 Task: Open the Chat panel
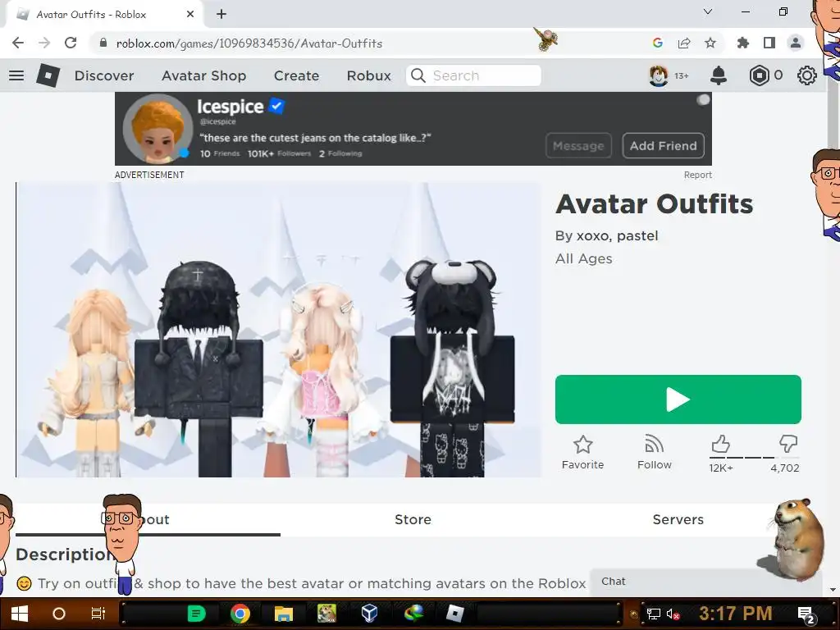pos(705,582)
